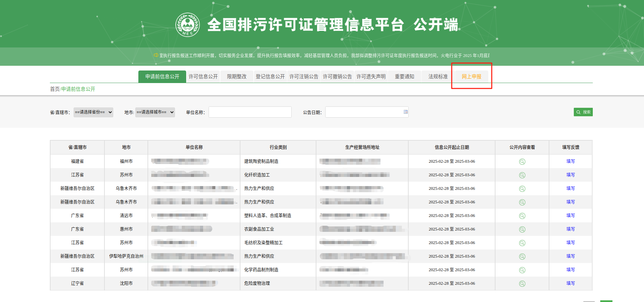This screenshot has height=302, width=644.
Task: Focus the 单位名称 input field
Action: tap(250, 112)
